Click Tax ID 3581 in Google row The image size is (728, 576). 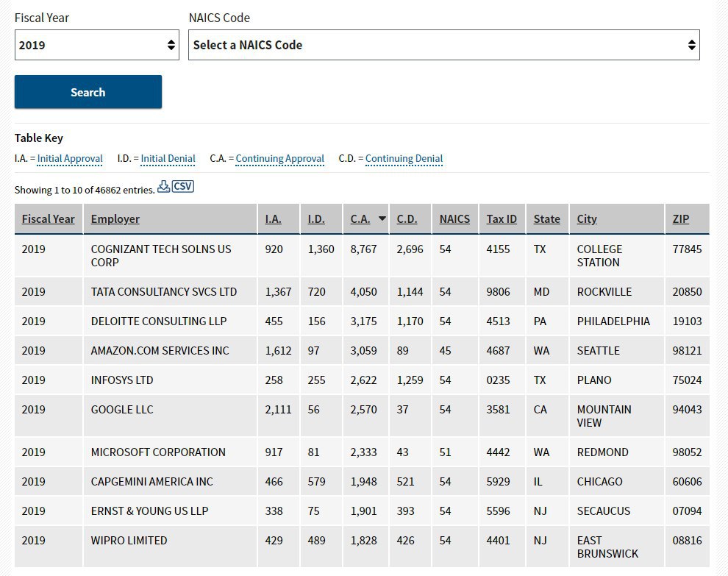(498, 409)
